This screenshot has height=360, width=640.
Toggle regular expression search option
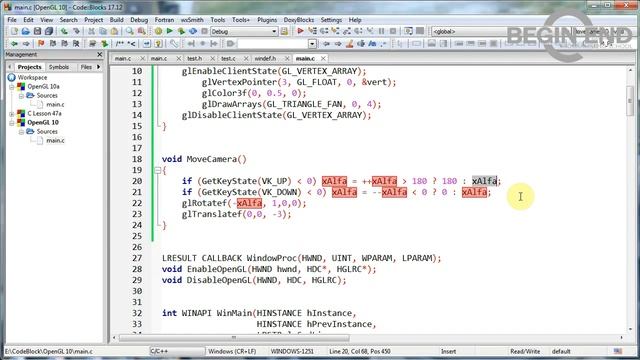(x=384, y=43)
